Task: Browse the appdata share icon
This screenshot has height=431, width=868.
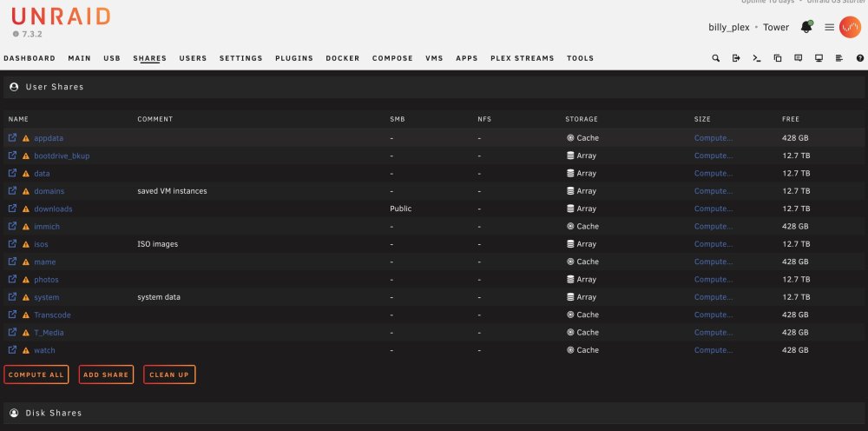Action: tap(12, 137)
